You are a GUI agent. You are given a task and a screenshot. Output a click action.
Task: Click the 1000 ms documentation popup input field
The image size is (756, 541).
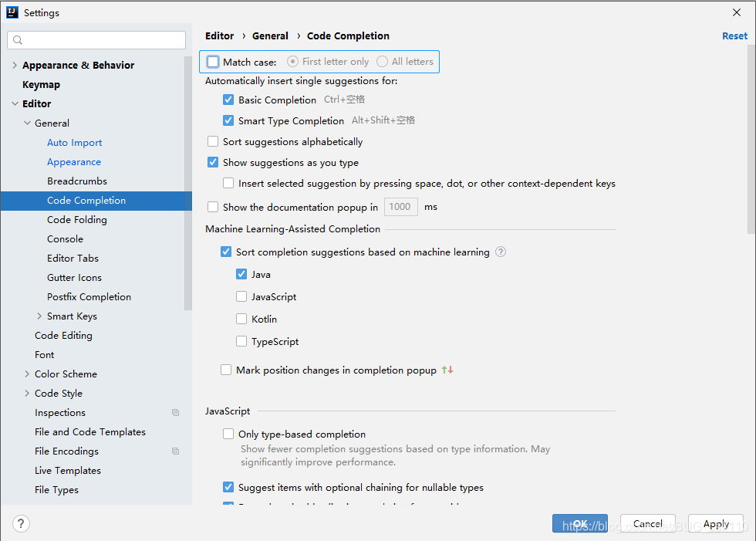(400, 206)
